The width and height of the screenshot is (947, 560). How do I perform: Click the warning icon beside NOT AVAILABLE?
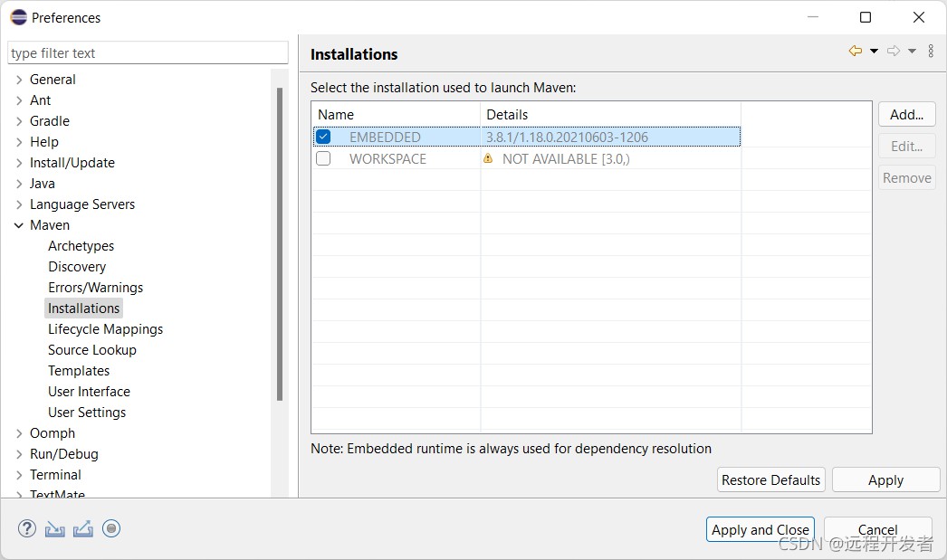point(488,158)
